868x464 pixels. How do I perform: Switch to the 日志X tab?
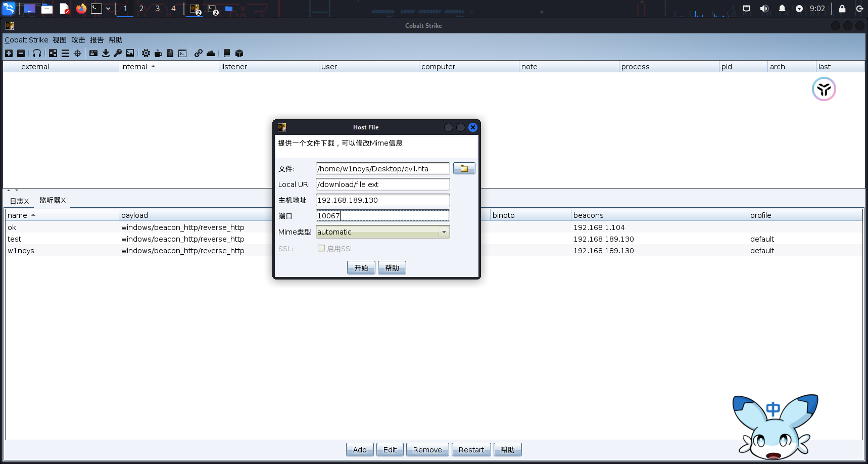tap(19, 201)
